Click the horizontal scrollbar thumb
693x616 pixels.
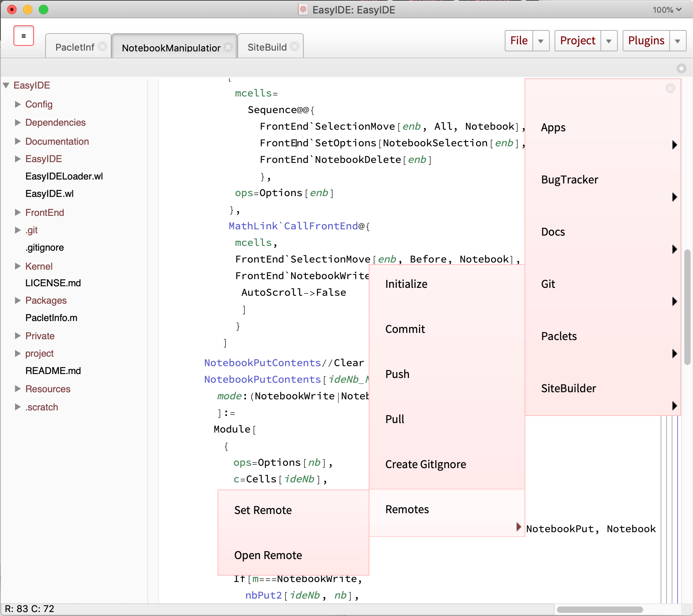coord(600,610)
